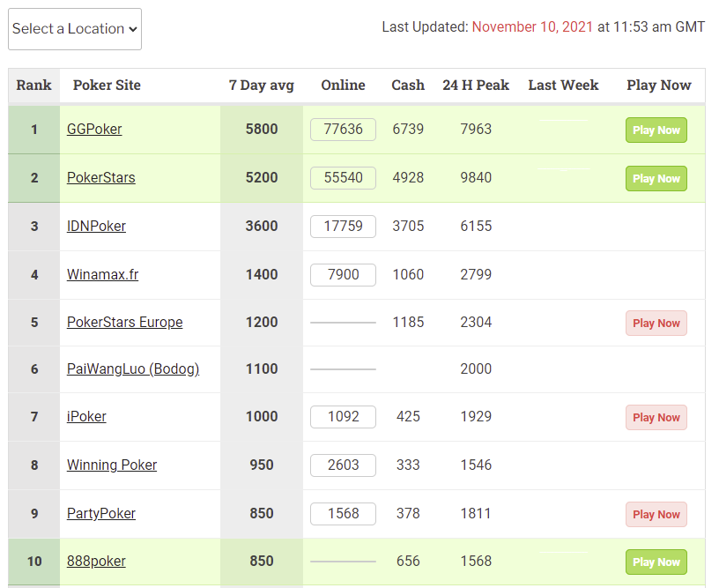Screen dimensions: 719x588
Task: Click GGPoker online count box 77636
Action: [343, 130]
